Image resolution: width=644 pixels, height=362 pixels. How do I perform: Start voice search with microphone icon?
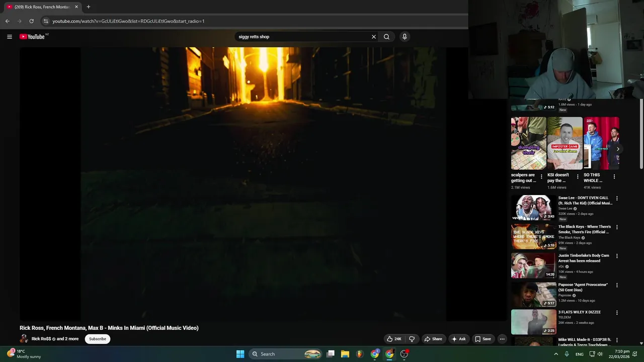click(405, 37)
